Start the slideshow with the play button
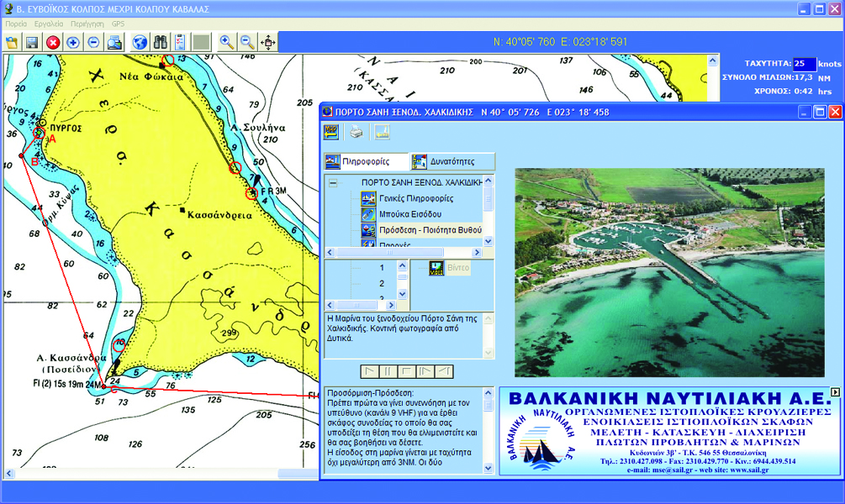This screenshot has height=504, width=845. (369, 371)
